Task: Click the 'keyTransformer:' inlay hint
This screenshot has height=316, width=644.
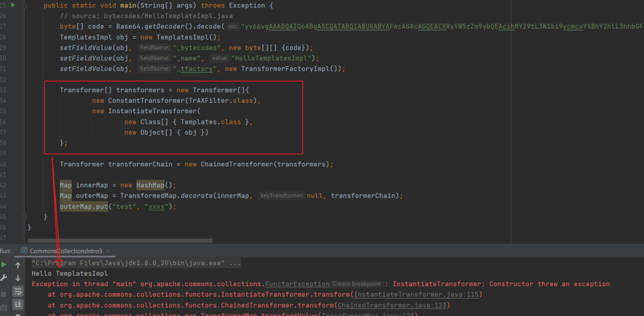Action: coord(282,196)
